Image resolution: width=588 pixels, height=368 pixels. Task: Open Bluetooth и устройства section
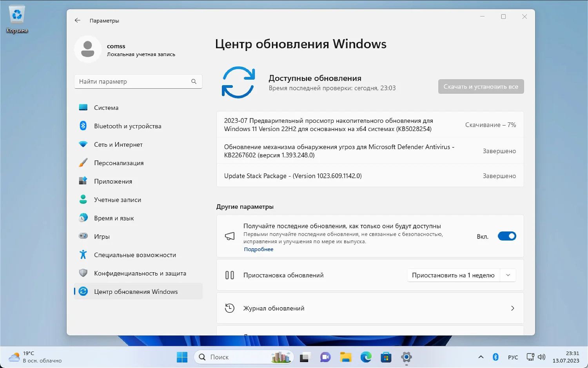pos(138,126)
